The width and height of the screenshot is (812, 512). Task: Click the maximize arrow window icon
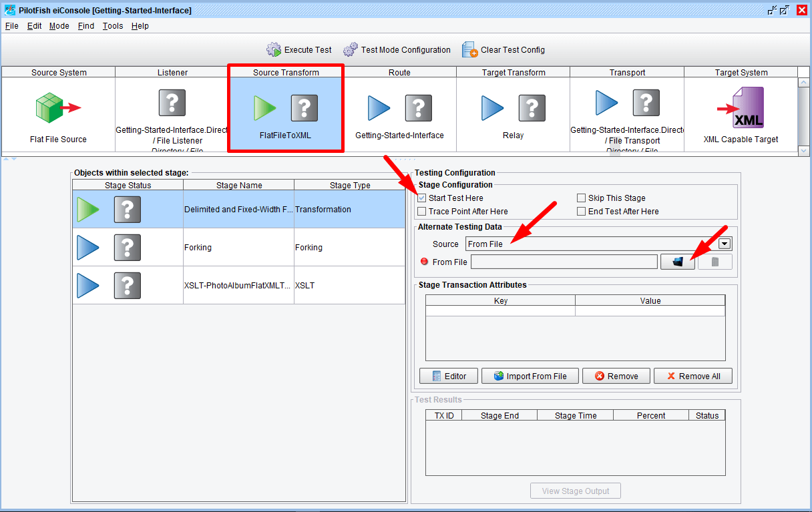785,10
